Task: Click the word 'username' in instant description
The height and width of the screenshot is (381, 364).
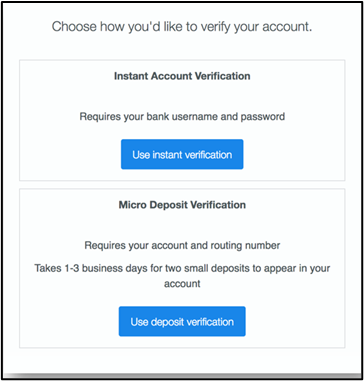Action: [x=195, y=117]
